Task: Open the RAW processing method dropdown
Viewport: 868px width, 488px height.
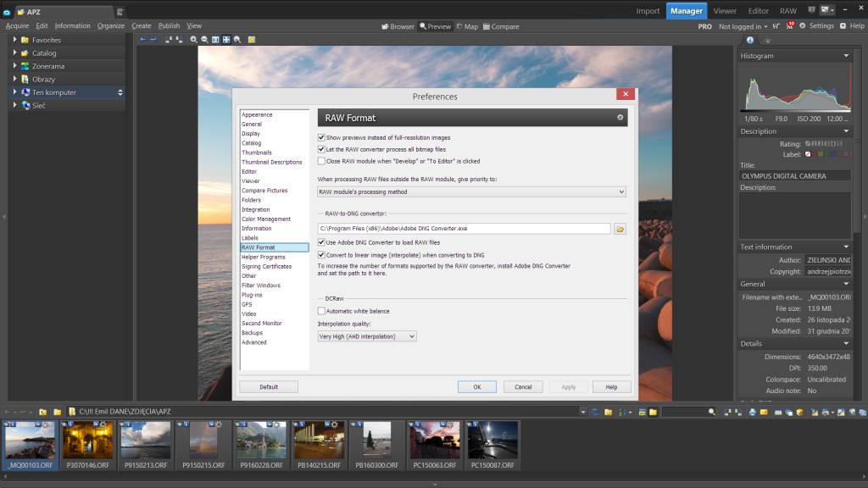Action: click(x=471, y=192)
